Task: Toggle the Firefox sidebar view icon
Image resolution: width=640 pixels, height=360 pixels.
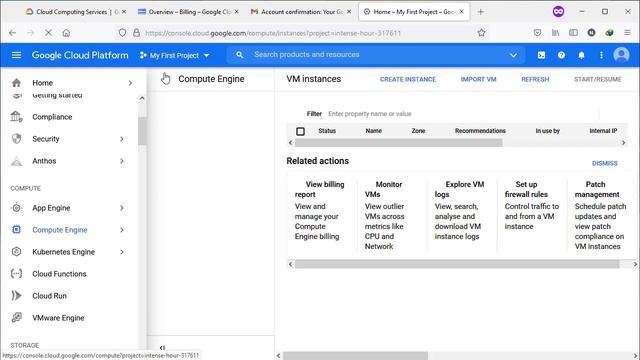Action: tap(573, 33)
